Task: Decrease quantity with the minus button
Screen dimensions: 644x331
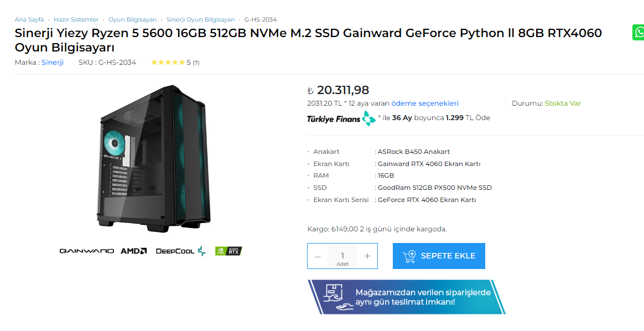Action: coord(318,256)
